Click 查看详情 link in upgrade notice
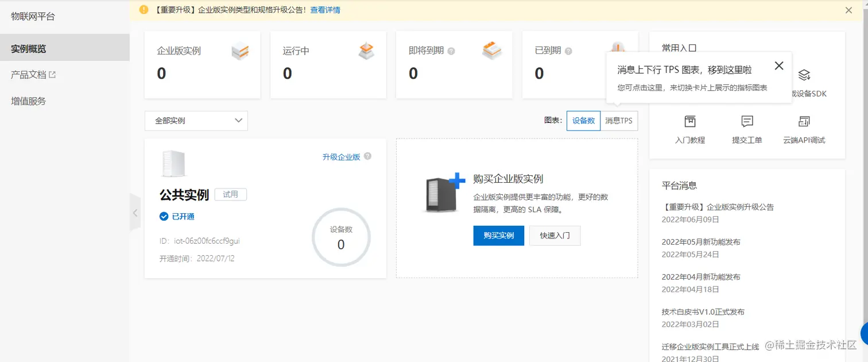The width and height of the screenshot is (868, 362). 325,10
